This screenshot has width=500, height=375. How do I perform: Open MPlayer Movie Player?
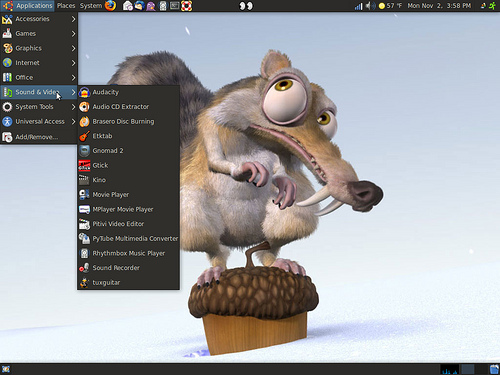tap(129, 209)
